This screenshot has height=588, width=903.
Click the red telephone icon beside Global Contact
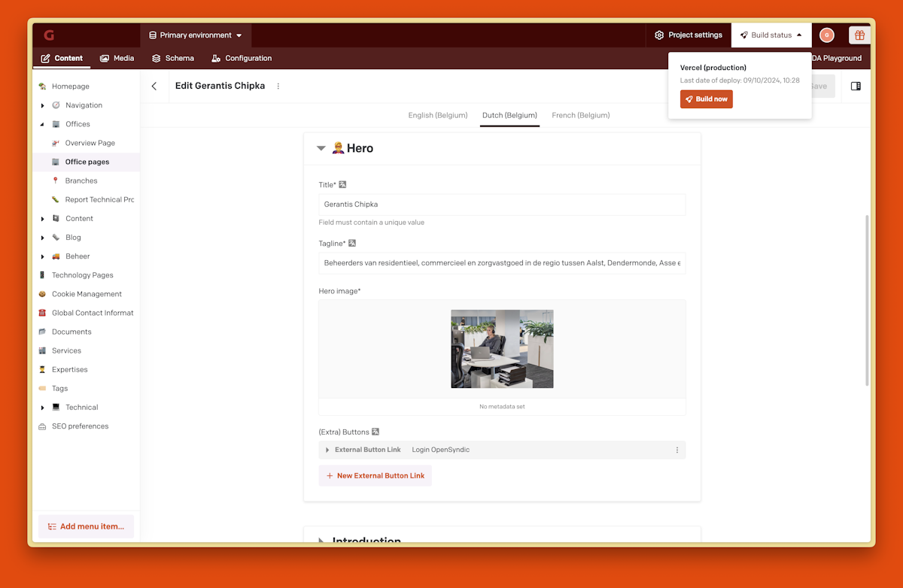(x=42, y=313)
